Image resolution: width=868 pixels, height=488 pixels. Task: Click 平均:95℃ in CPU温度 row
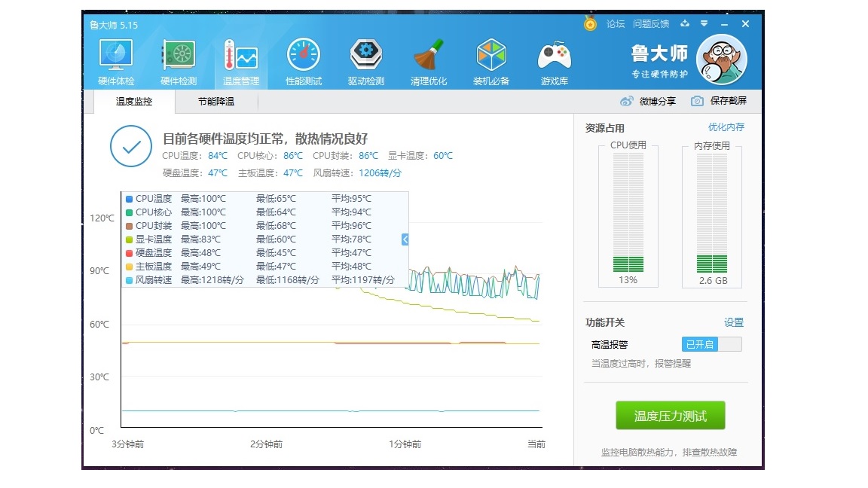pyautogui.click(x=352, y=199)
